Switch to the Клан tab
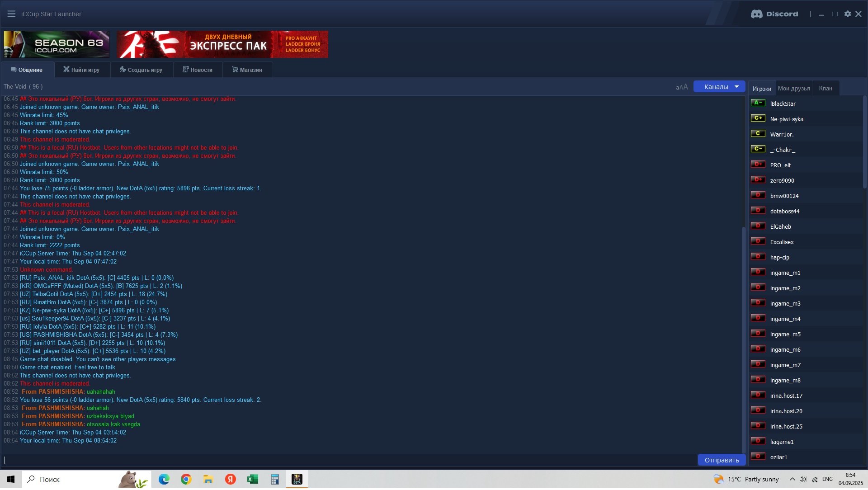The width and height of the screenshot is (868, 490). click(x=826, y=89)
